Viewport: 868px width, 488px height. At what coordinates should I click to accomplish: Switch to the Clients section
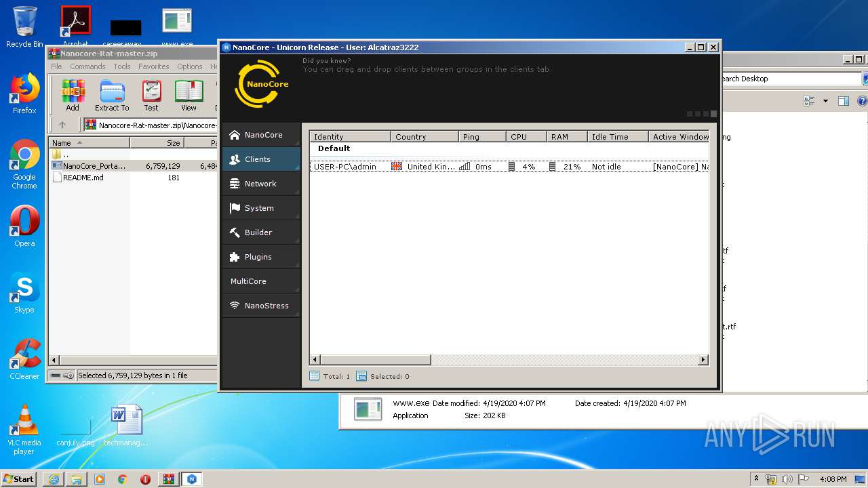click(261, 159)
